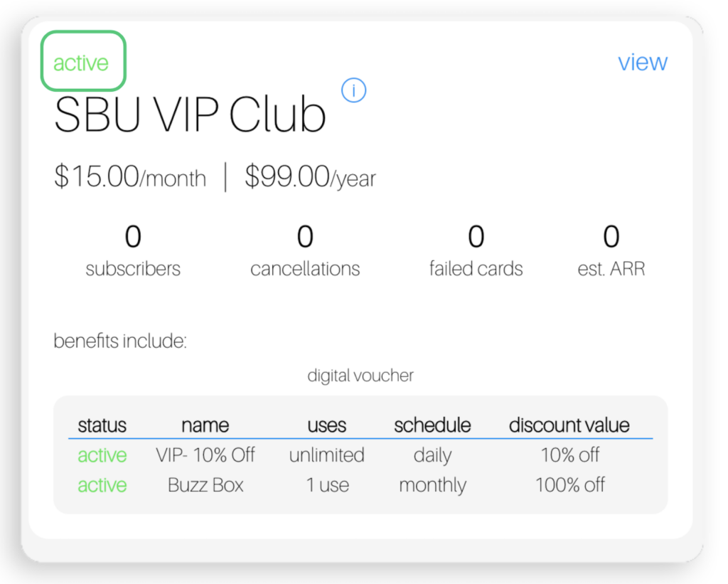Viewport: 728px width, 584px height.
Task: Click the $99.00/year price
Action: [x=310, y=177]
